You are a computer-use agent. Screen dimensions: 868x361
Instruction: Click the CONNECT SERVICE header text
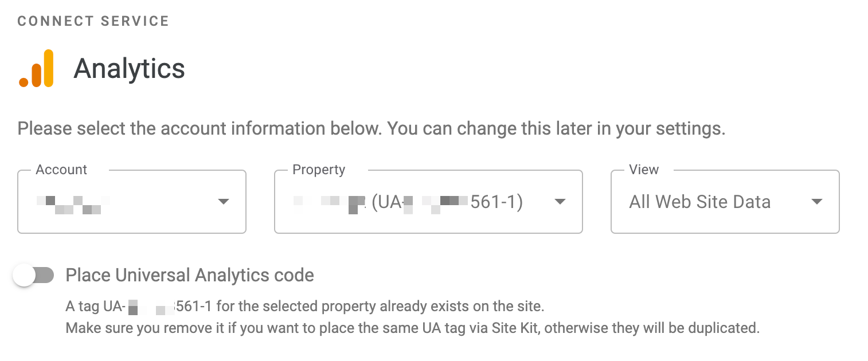tap(93, 21)
